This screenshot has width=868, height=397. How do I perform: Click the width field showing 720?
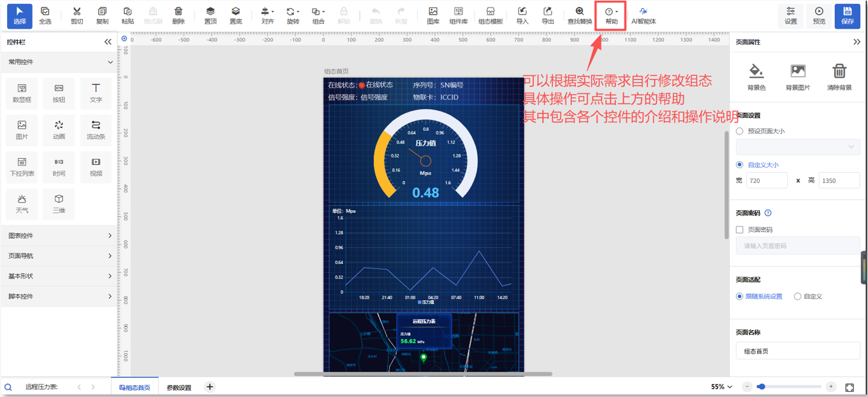coord(767,181)
